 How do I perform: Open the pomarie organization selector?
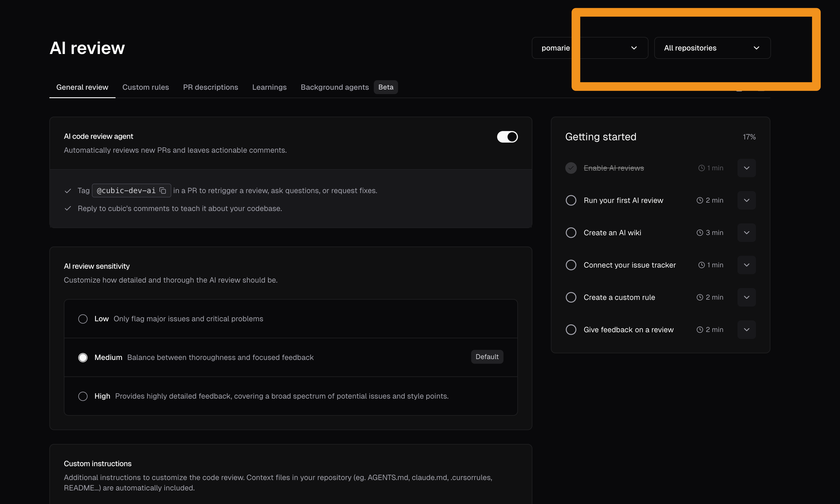point(590,48)
